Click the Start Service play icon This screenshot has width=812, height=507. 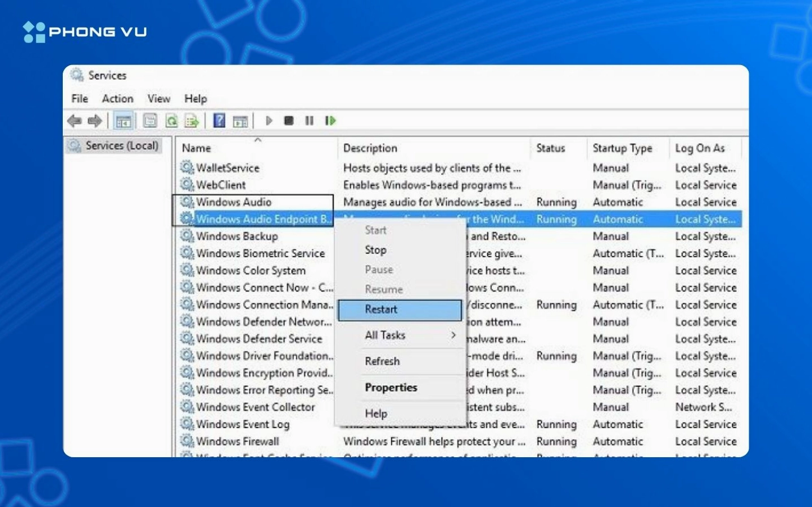[x=269, y=121]
